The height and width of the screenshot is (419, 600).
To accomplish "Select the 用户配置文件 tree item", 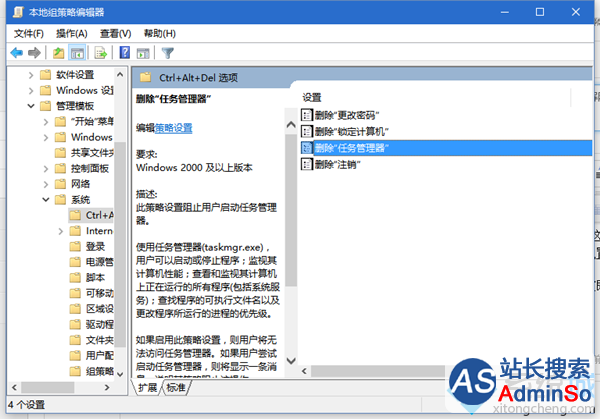I will click(99, 355).
